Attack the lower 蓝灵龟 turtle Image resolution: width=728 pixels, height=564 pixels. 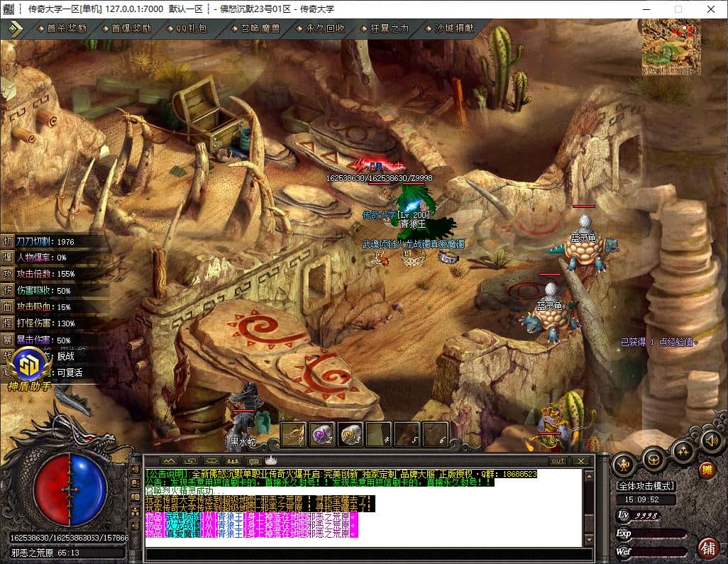pyautogui.click(x=550, y=314)
